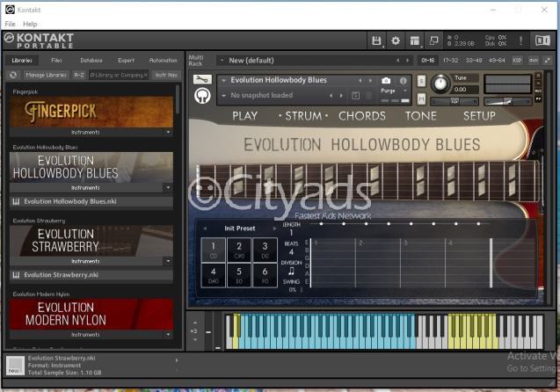Open snapshot view with camera icon
560x392 pixels.
click(386, 81)
